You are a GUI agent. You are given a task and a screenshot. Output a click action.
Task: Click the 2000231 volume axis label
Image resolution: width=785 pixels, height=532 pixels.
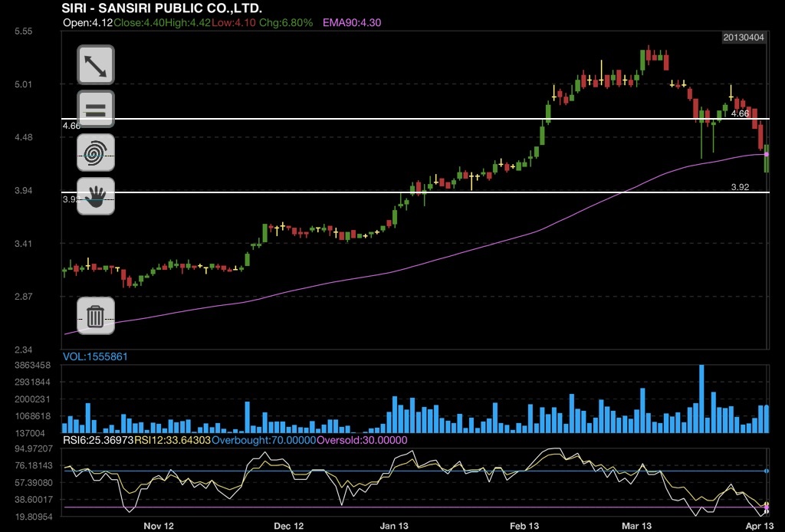pos(32,399)
